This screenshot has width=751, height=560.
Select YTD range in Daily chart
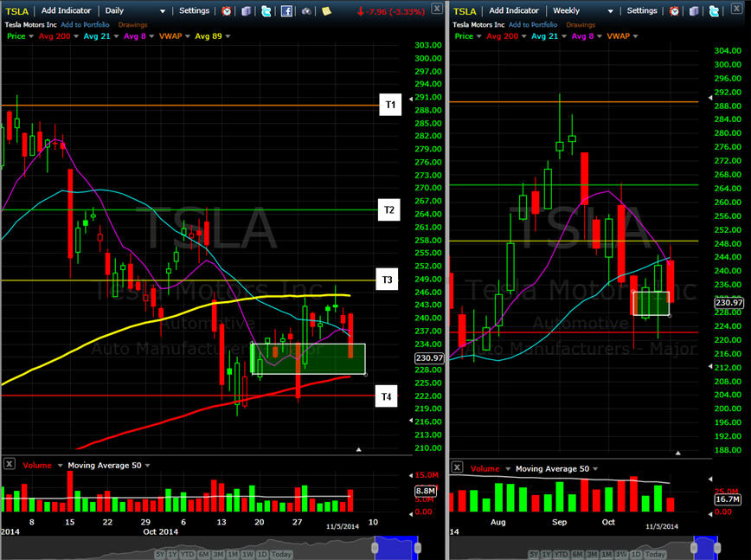point(187,554)
